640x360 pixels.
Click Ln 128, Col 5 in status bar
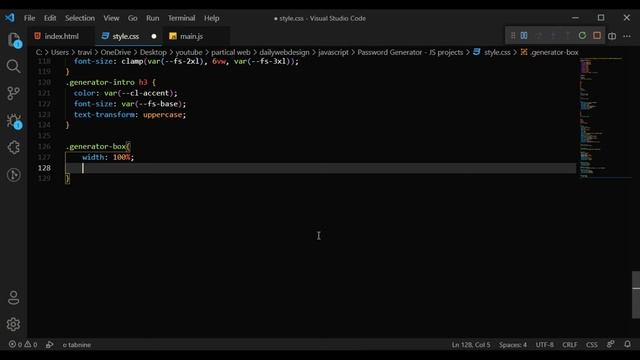471,345
